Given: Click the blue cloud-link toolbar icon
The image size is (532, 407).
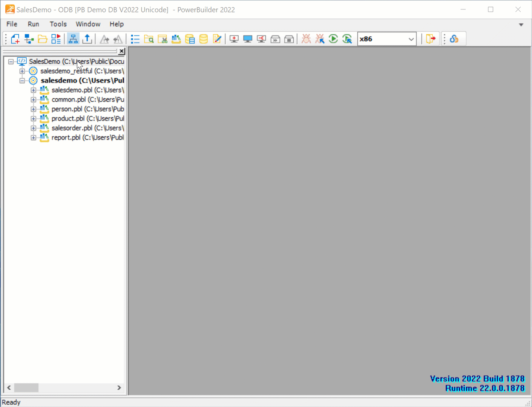Looking at the screenshot, I should 454,39.
